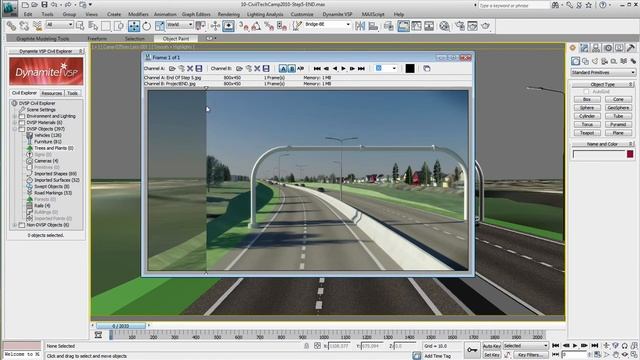This screenshot has height=360, width=640.
Task: Switch to the Resources tab
Action: [52, 93]
